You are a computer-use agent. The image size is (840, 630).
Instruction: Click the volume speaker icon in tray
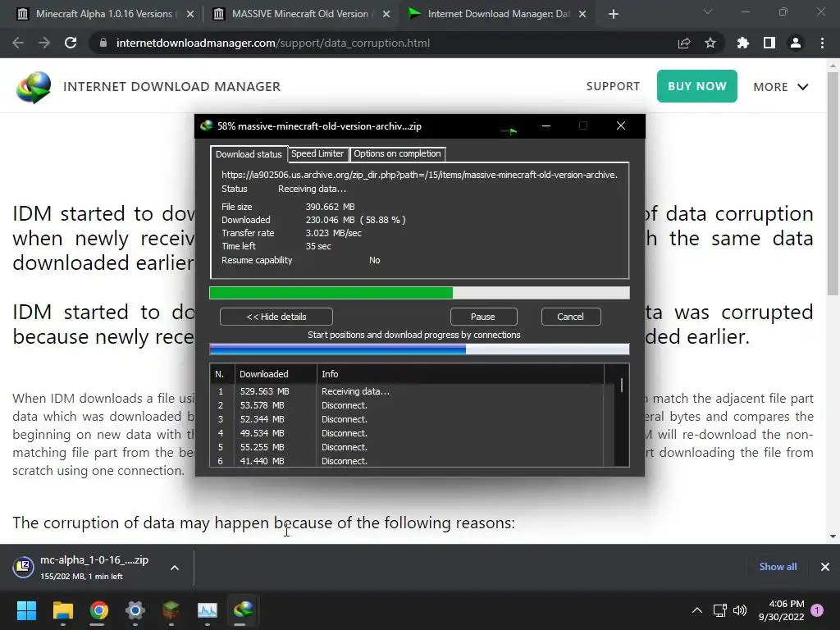click(740, 610)
